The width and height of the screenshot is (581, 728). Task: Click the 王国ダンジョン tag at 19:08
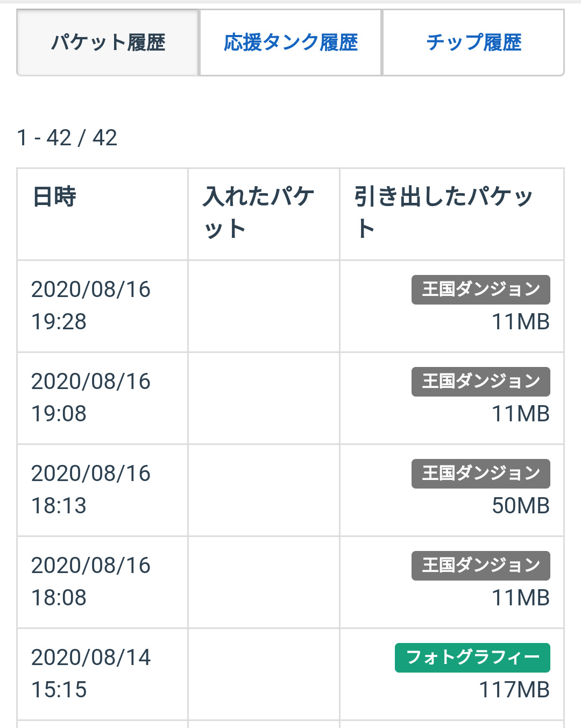coord(480,381)
